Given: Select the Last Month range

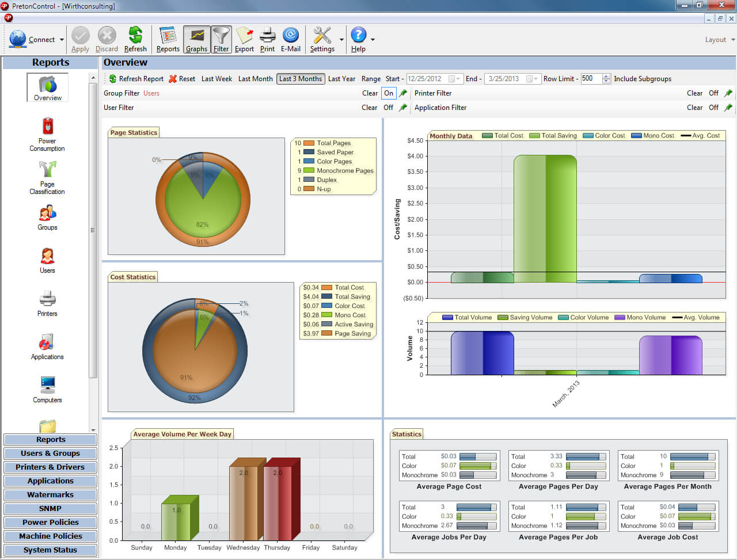Looking at the screenshot, I should [x=255, y=79].
